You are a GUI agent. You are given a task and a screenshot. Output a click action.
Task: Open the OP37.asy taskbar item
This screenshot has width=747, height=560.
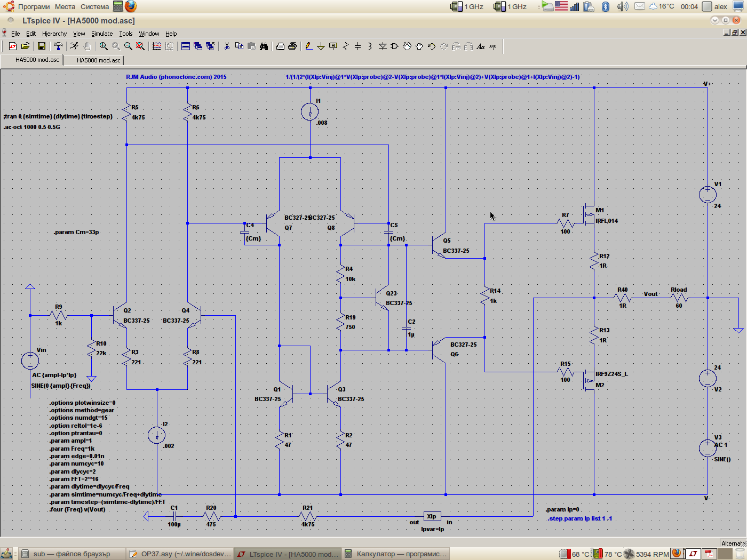180,554
